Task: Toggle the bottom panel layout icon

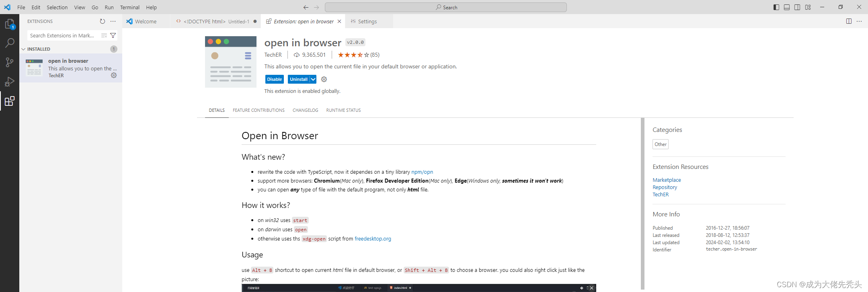Action: pyautogui.click(x=787, y=7)
